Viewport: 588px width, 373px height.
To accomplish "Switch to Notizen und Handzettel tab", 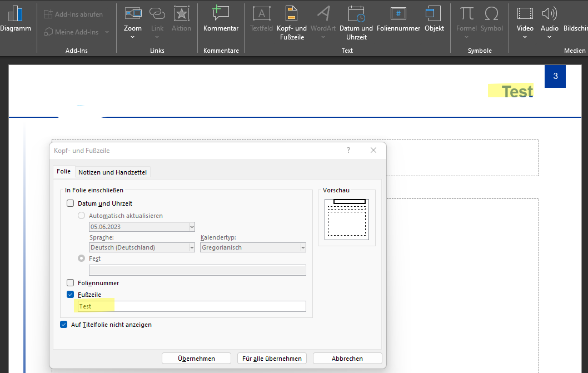I will tap(112, 172).
